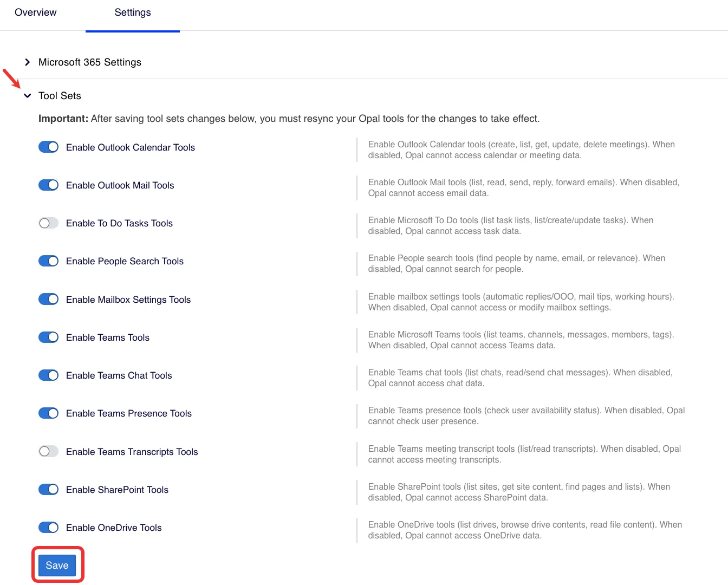
Task: Click the SharePoint tools description text
Action: pos(519,492)
